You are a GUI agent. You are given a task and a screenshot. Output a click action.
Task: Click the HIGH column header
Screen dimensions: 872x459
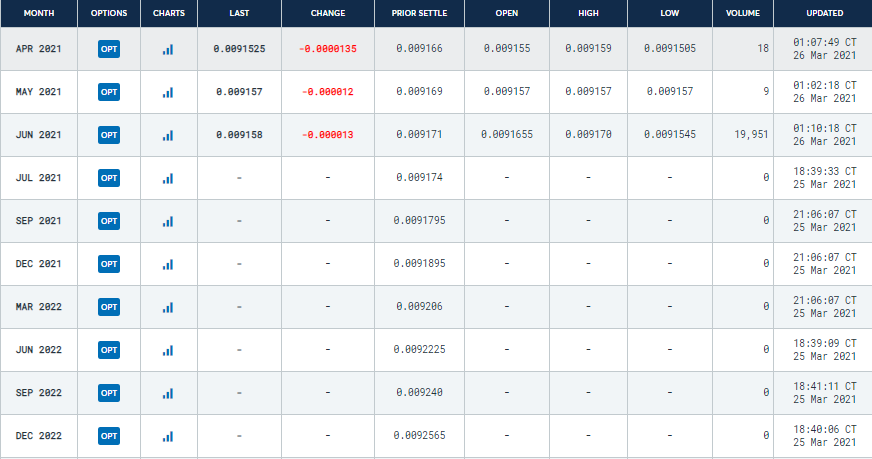point(588,13)
